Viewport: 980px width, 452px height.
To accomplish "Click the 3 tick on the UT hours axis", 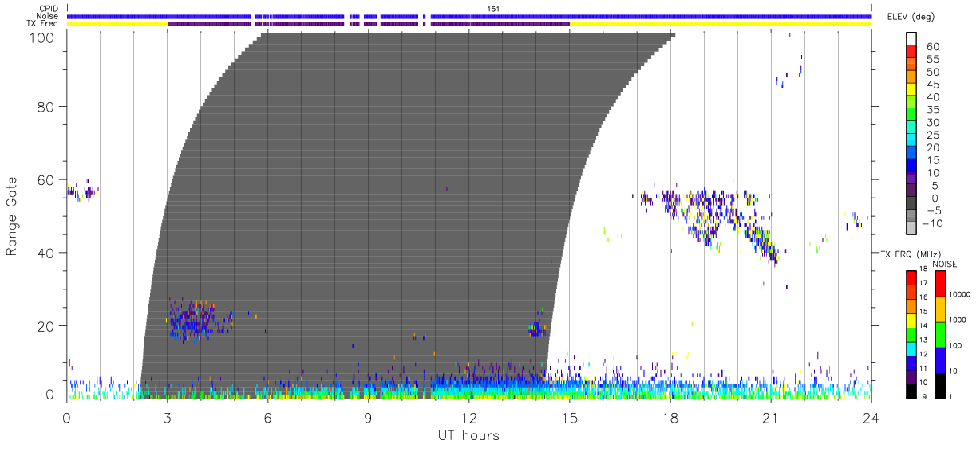I will click(x=167, y=417).
